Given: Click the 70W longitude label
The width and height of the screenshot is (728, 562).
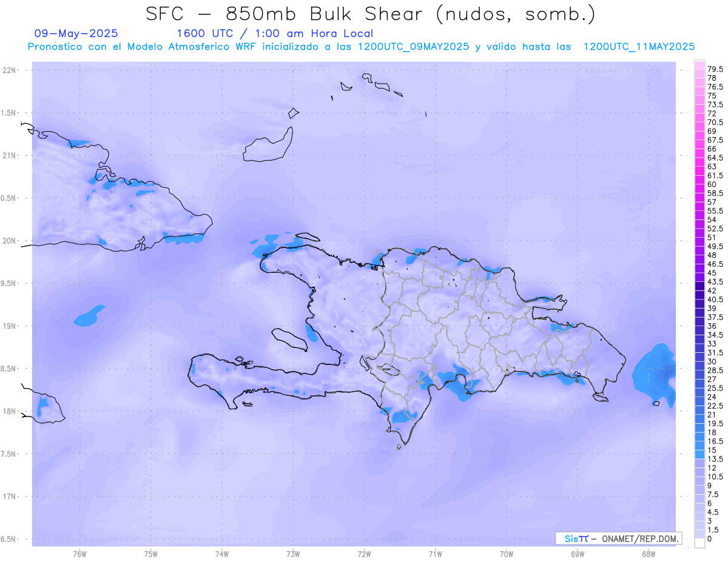Looking at the screenshot, I should pos(507,554).
